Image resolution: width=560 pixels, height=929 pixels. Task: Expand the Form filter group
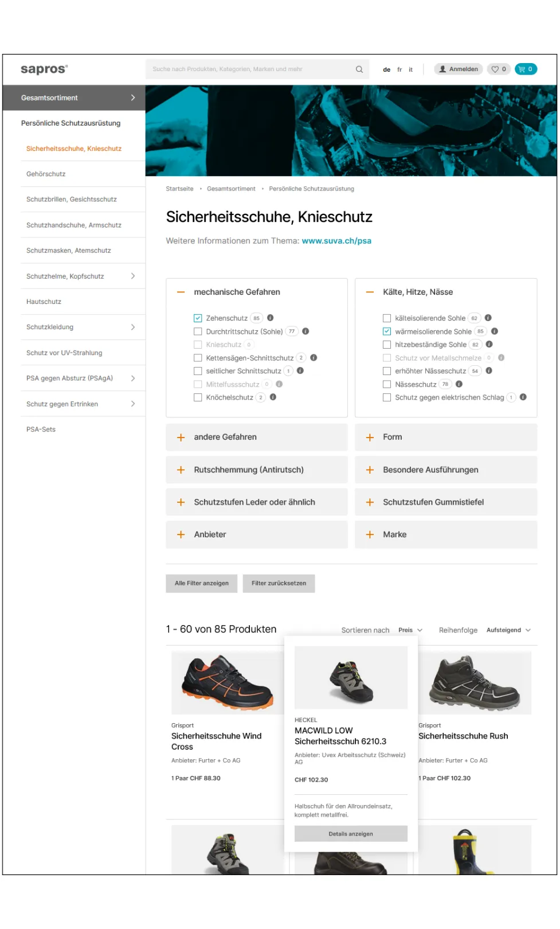(x=446, y=438)
